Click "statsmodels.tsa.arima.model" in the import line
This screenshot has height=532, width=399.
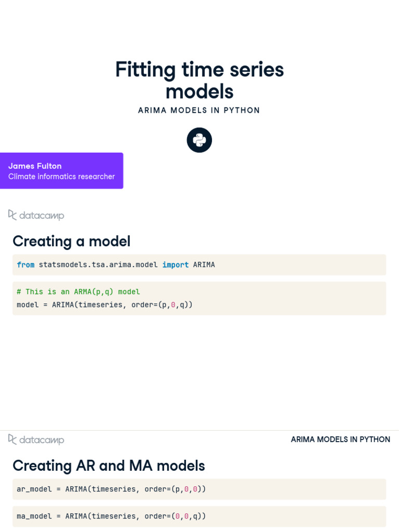point(98,264)
